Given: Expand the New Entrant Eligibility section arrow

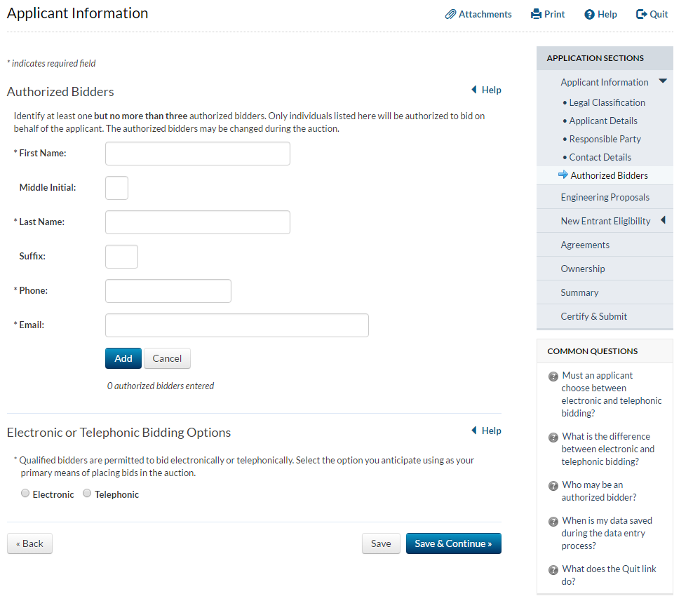Looking at the screenshot, I should point(663,220).
